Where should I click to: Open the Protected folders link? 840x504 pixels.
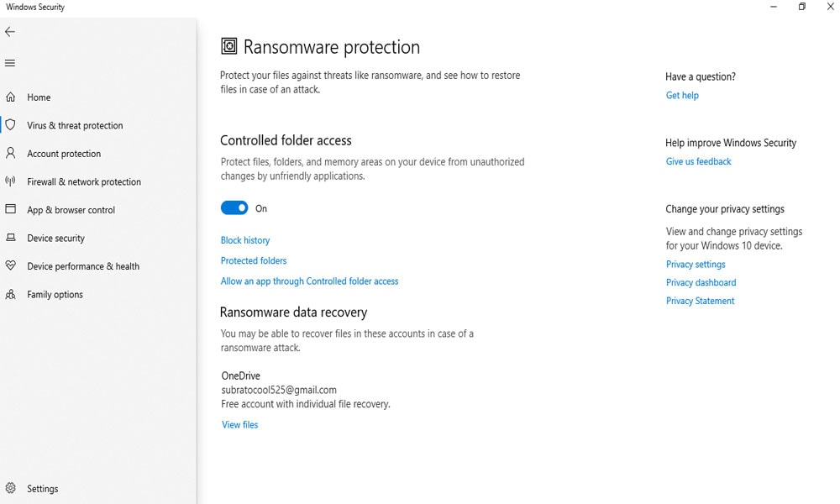254,261
